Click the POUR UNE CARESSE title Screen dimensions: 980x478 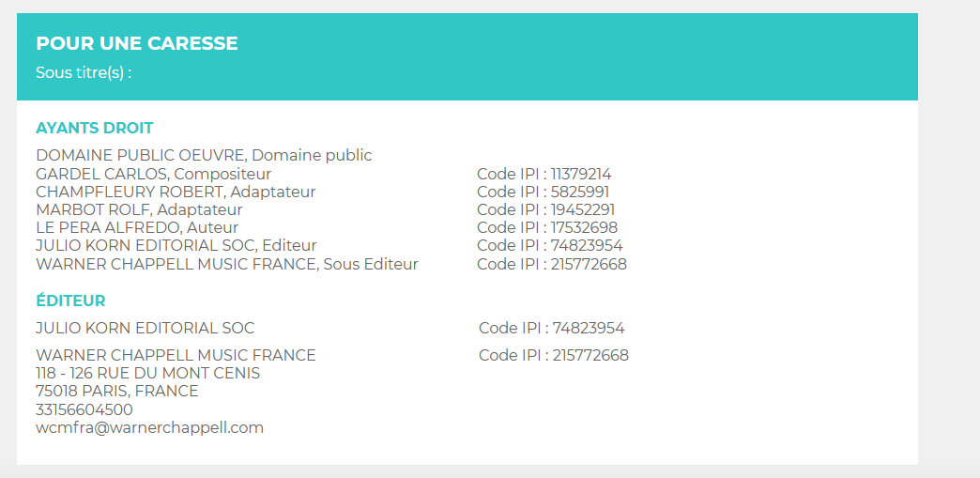point(137,43)
